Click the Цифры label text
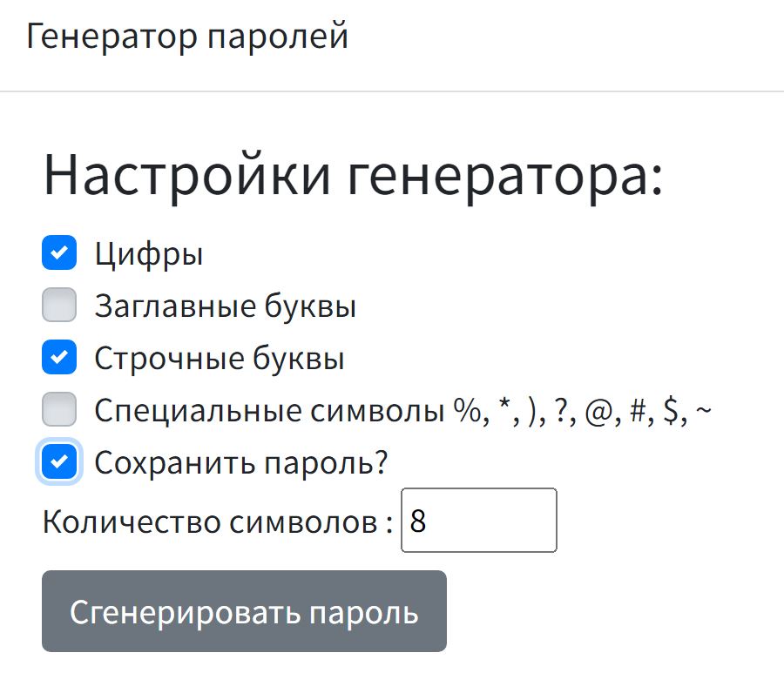 149,254
